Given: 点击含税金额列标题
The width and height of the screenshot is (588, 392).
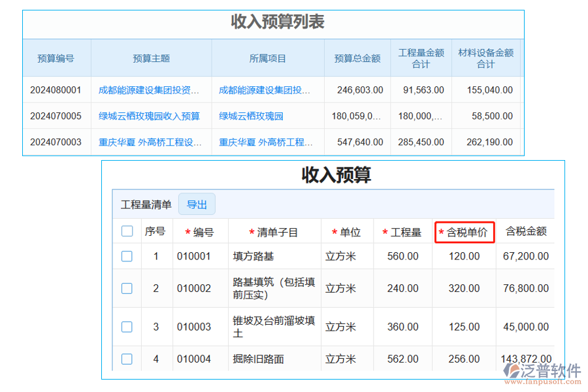Looking at the screenshot, I should [x=526, y=231].
